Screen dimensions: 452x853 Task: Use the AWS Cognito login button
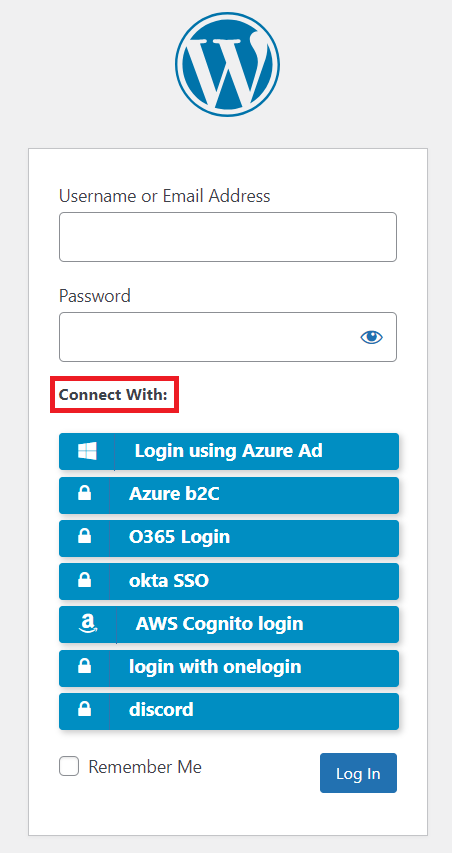point(229,624)
